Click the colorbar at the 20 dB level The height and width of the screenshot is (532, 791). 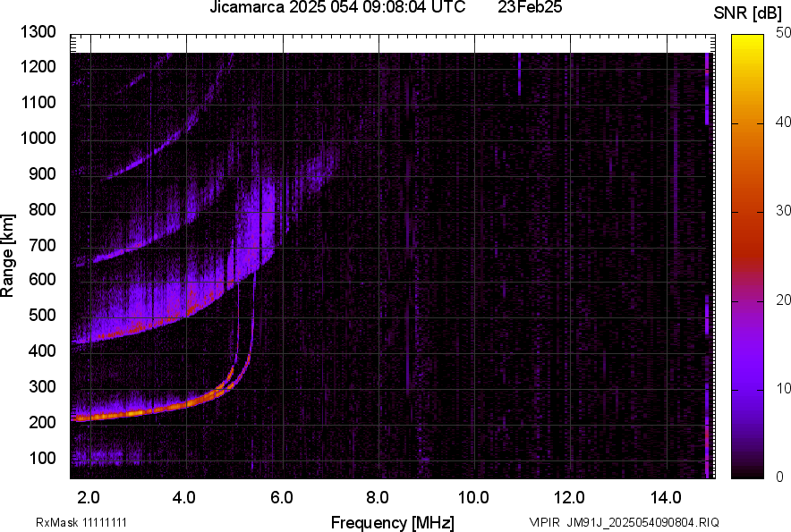click(748, 300)
